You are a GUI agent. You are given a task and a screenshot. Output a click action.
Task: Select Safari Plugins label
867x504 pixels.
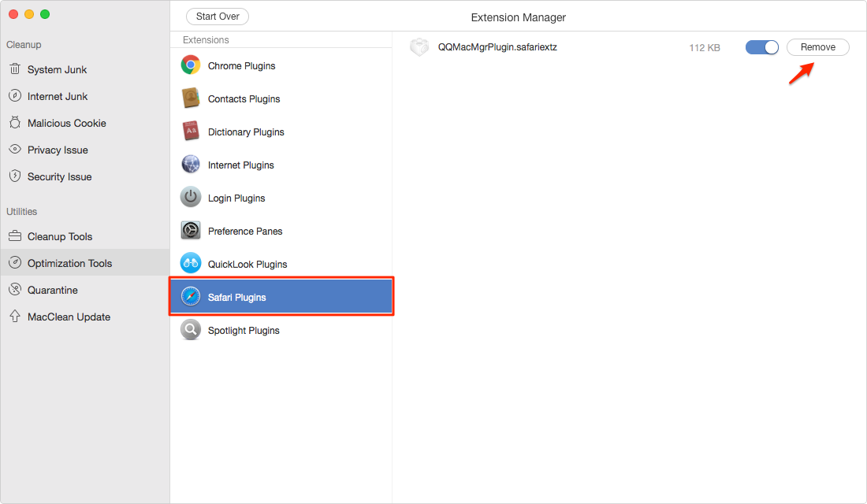coord(236,298)
